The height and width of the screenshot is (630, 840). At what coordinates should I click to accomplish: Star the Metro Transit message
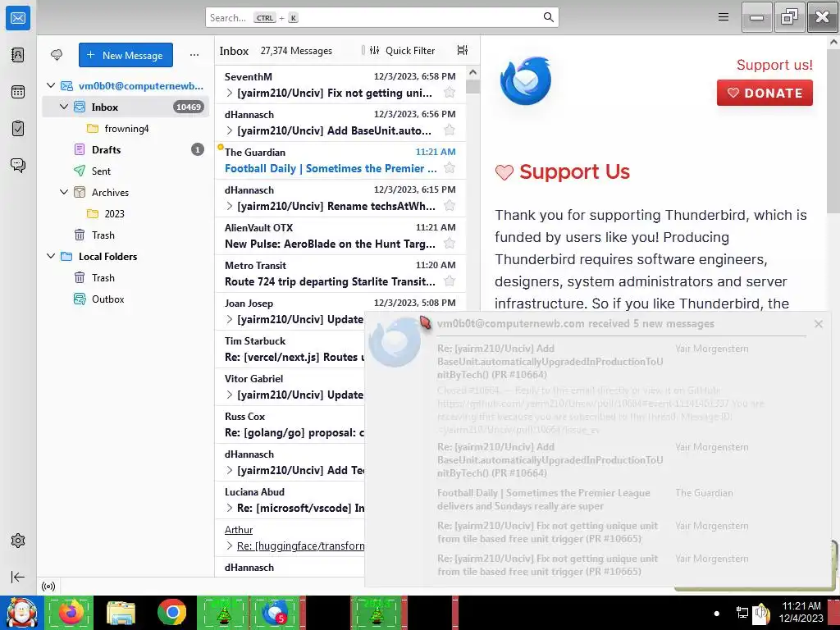450,281
